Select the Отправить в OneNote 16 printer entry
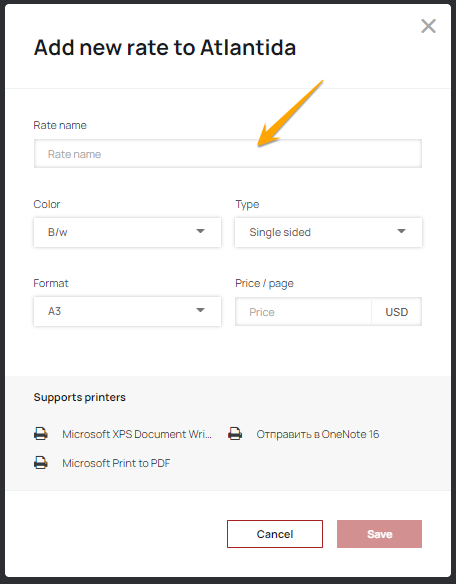The width and height of the screenshot is (456, 584). pyautogui.click(x=317, y=434)
